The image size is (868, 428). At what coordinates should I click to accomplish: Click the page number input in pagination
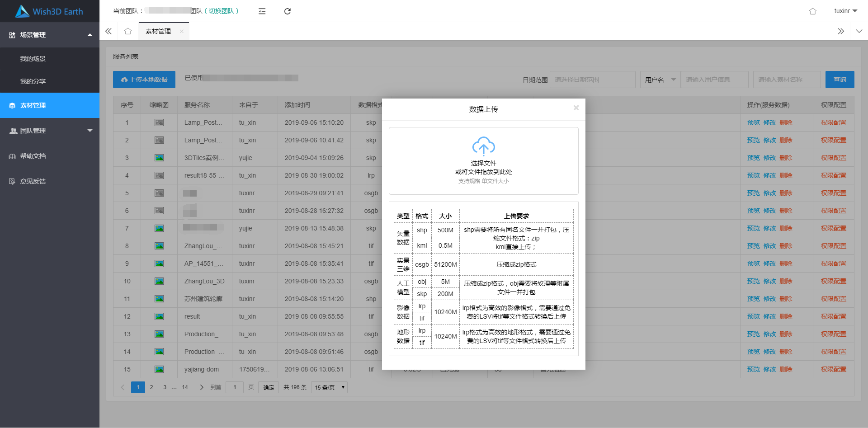235,387
